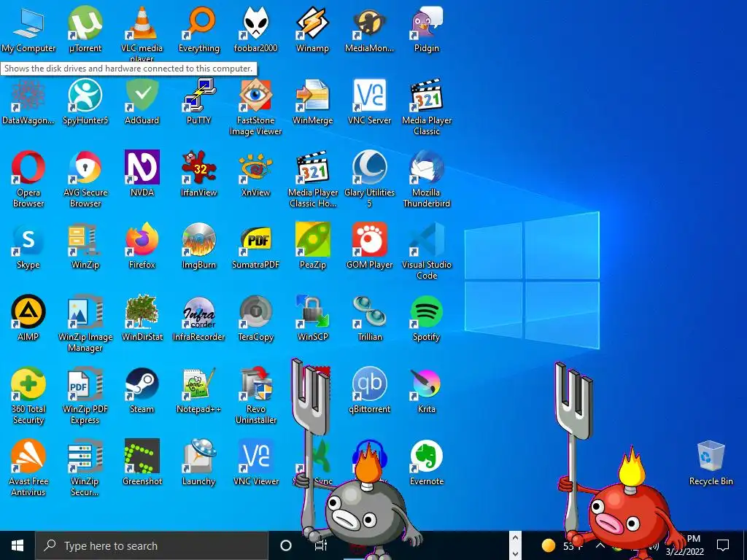The width and height of the screenshot is (747, 560).
Task: Select the Steam icon
Action: (142, 384)
